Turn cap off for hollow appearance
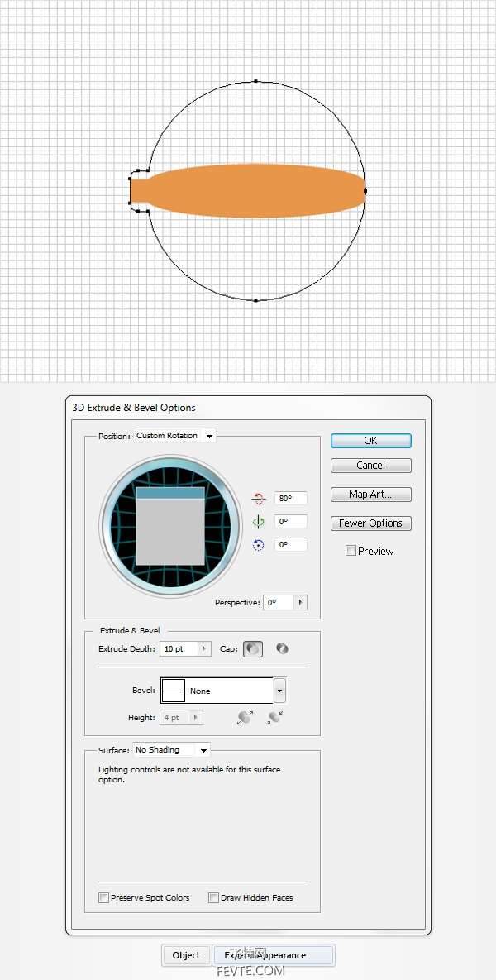This screenshot has height=980, width=496. (x=283, y=648)
